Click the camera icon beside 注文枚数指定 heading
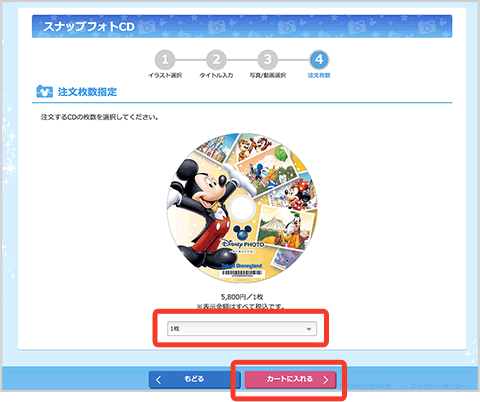The width and height of the screenshot is (480, 402). [x=44, y=91]
